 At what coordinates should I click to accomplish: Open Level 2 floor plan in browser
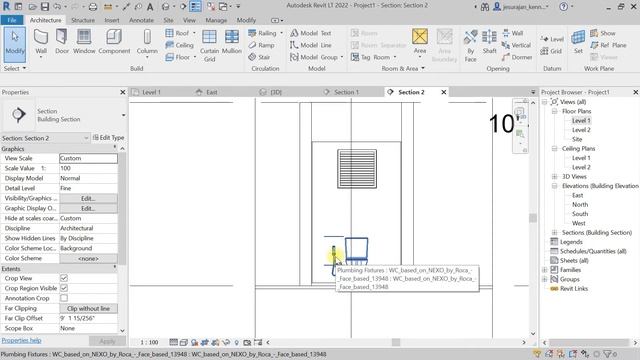coord(581,130)
